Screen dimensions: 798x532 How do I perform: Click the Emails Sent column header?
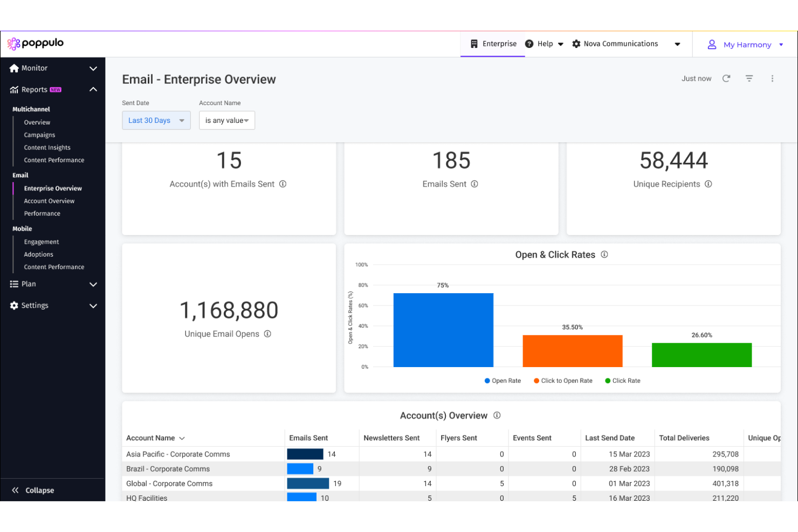point(308,438)
